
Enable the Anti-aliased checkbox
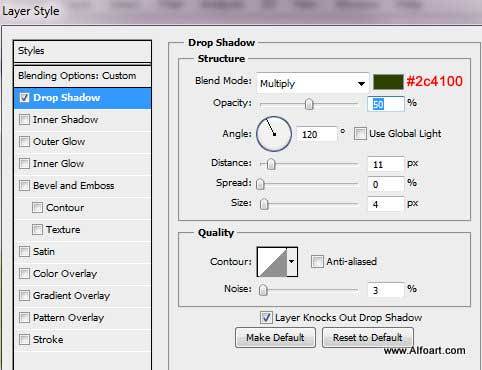click(x=317, y=262)
